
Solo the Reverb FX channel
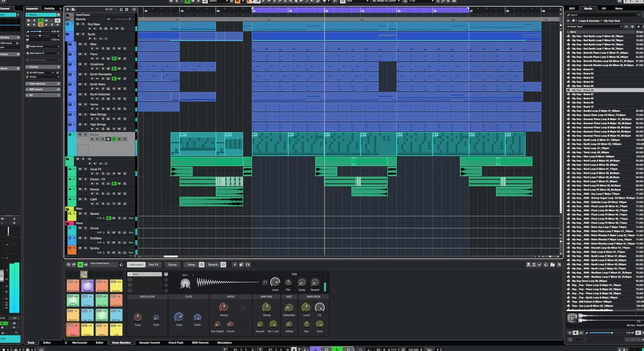[x=85, y=213]
